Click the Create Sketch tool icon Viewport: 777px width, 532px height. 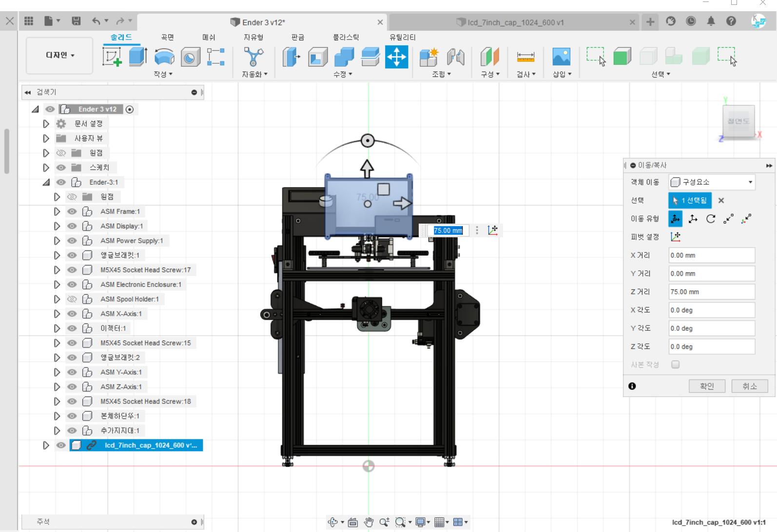point(112,57)
